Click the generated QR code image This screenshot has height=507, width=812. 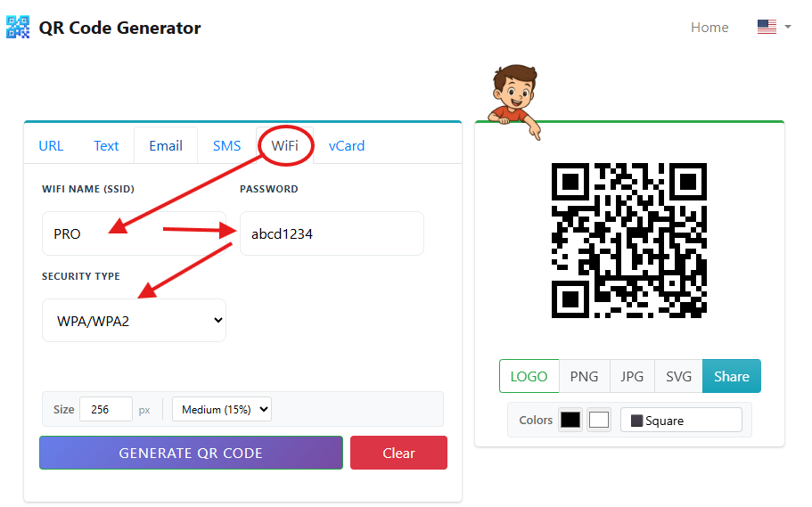coord(629,241)
